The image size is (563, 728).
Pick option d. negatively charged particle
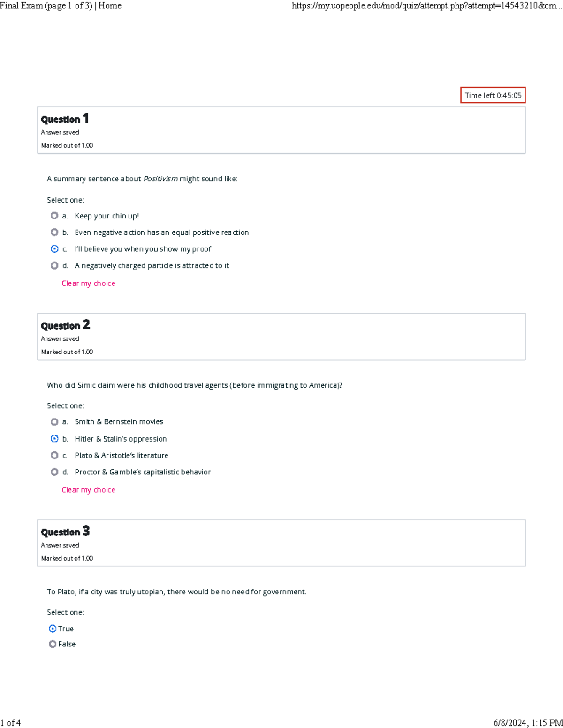(x=54, y=266)
